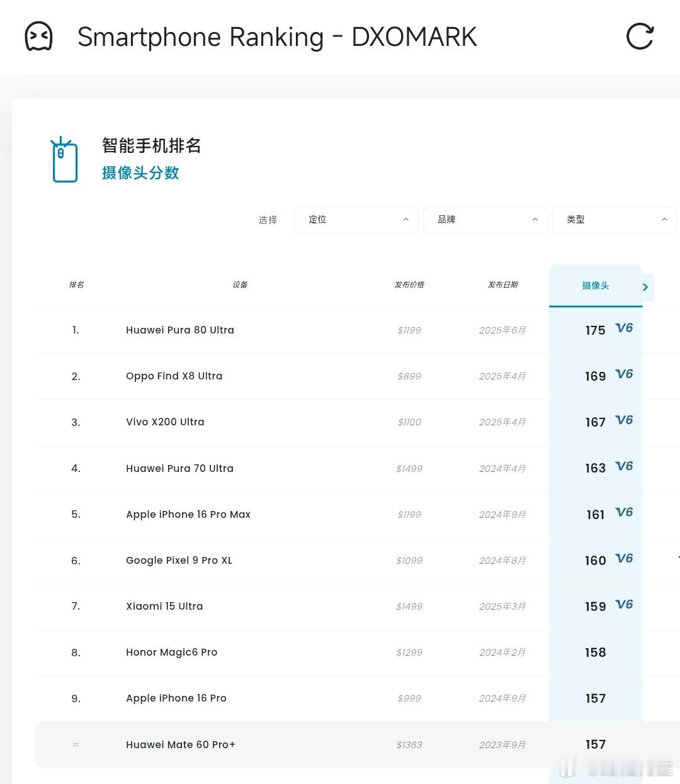The image size is (680, 784).
Task: Click score 159 for Xiaomi 15 Ultra
Action: 596,607
